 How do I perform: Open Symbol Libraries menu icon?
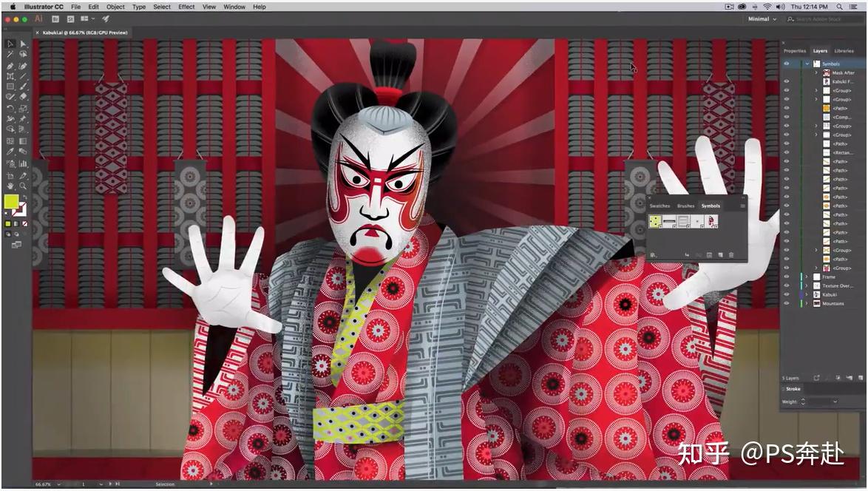pos(654,255)
